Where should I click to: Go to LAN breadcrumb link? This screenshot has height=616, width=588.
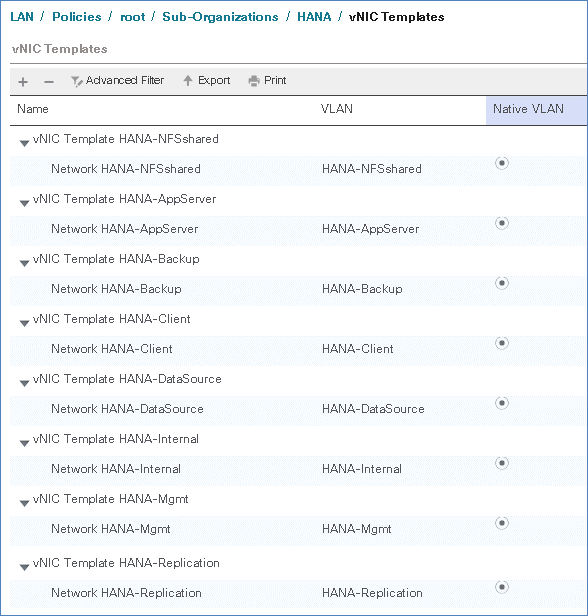(x=22, y=17)
